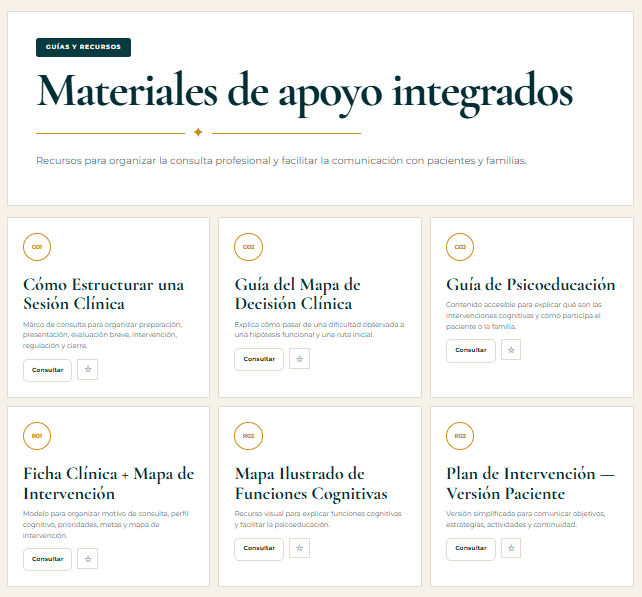This screenshot has height=597, width=642.
Task: Select the Guía del Mapa de Decisión Clínica title
Action: [x=298, y=294]
